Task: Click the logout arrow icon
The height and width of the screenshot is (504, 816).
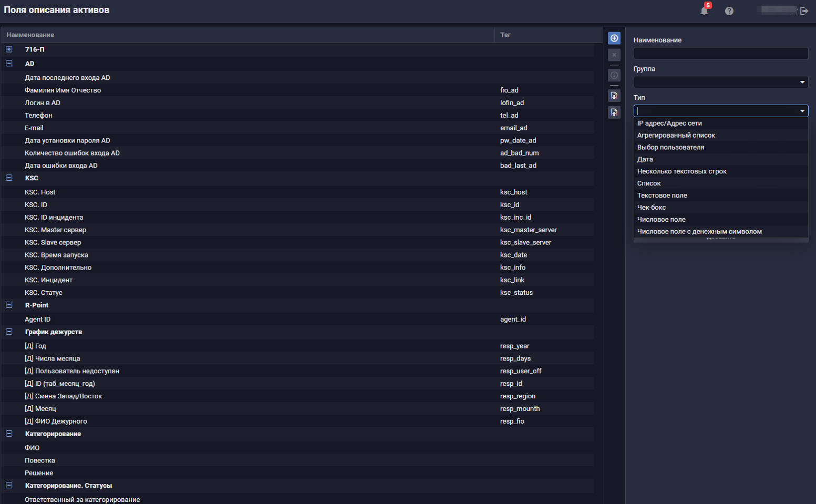Action: pyautogui.click(x=804, y=11)
